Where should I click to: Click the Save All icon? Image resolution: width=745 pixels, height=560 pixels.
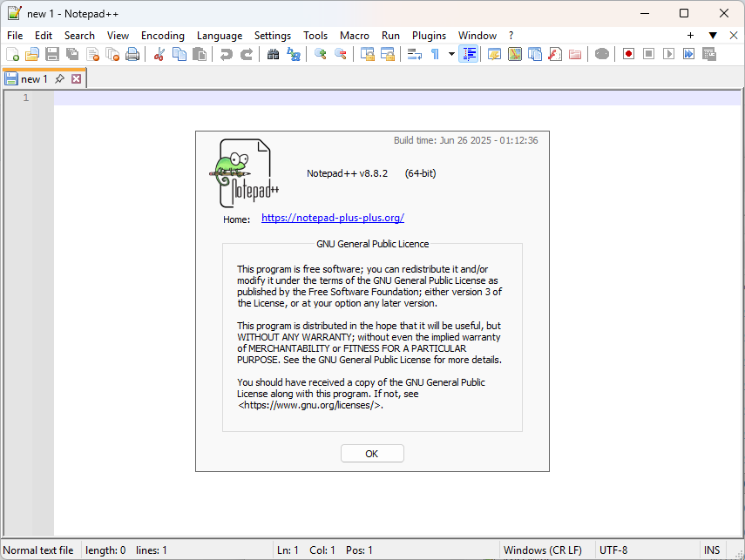click(72, 53)
